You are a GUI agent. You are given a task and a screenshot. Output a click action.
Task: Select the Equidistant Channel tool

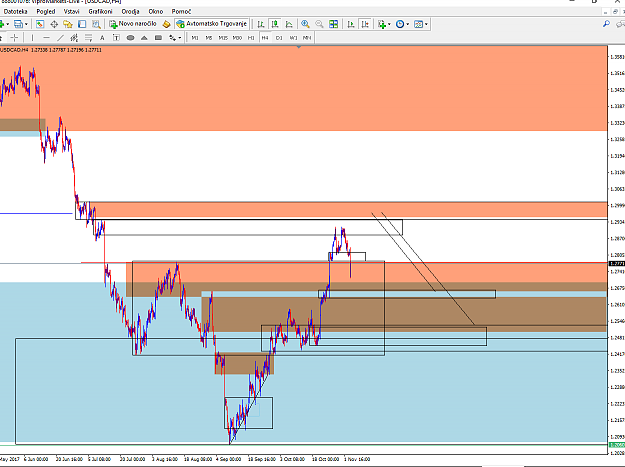(74, 38)
